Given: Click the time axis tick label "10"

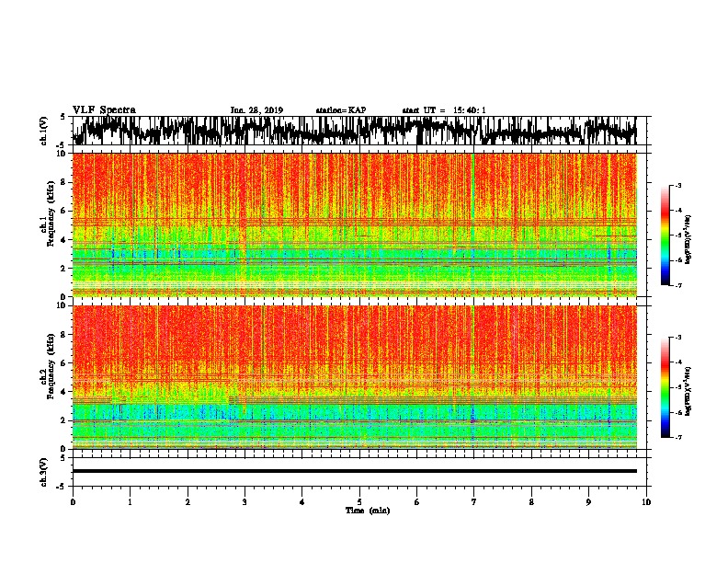Looking at the screenshot, I should tap(646, 502).
